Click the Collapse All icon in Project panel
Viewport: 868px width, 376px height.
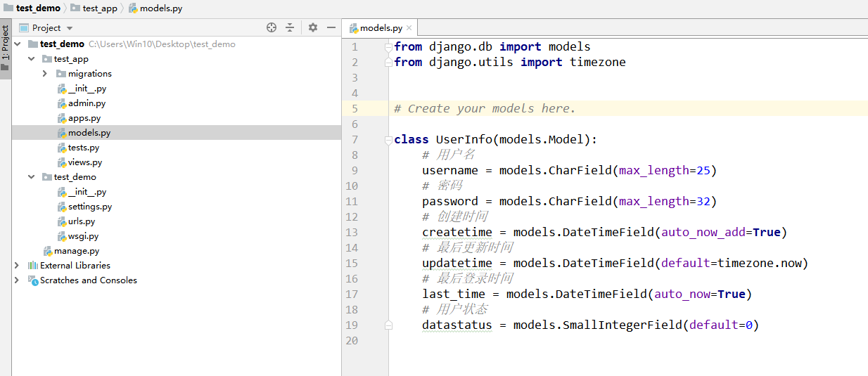click(290, 27)
